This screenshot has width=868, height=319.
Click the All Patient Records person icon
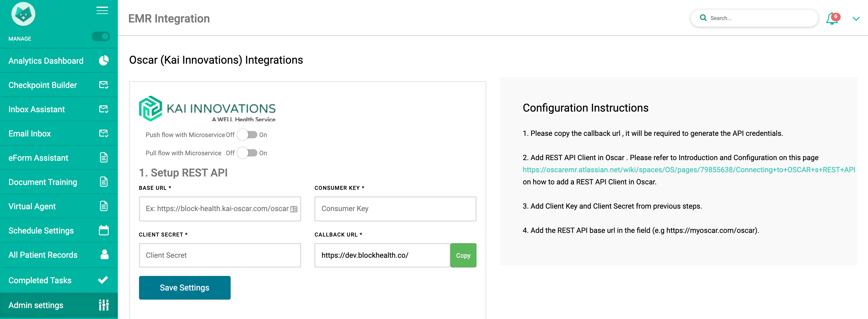tap(104, 254)
